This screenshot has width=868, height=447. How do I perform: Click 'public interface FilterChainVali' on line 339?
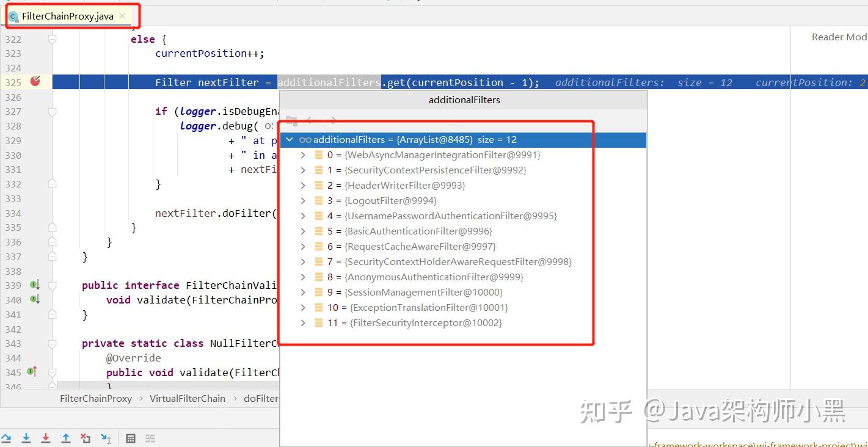coord(180,285)
